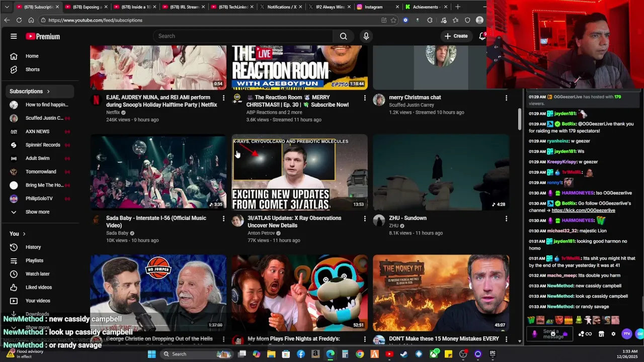
Task: Go to Home in the sidebar
Action: [40, 56]
